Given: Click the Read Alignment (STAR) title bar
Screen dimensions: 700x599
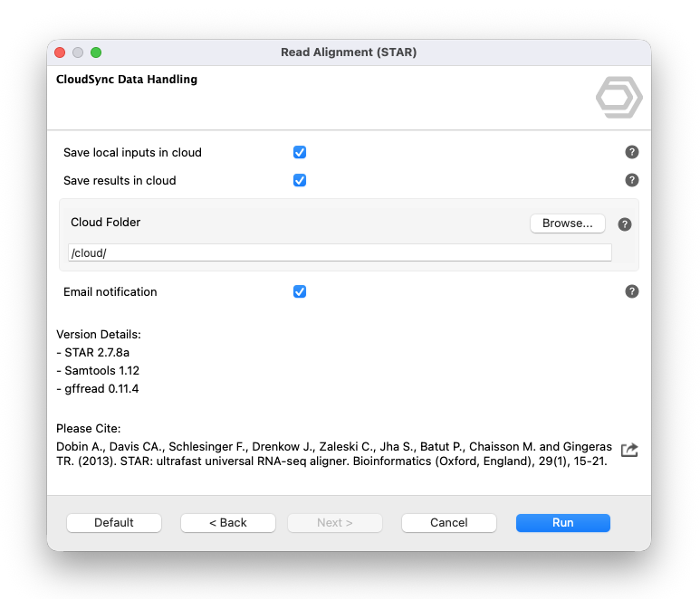Looking at the screenshot, I should coord(349,52).
